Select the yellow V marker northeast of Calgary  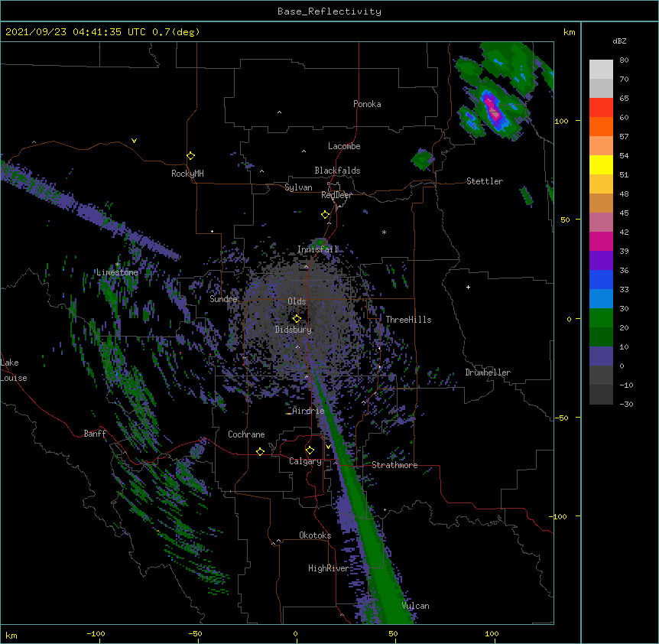[328, 447]
